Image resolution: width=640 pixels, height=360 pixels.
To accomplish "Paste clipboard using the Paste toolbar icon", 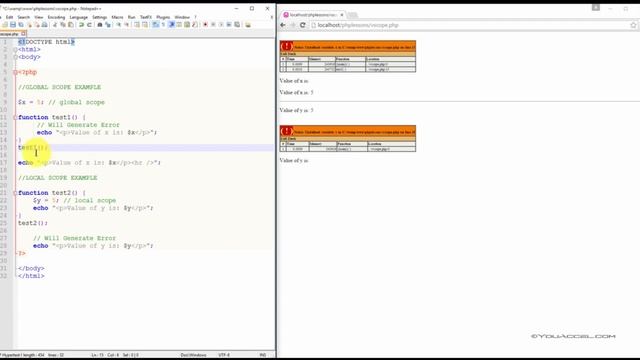I will 71,25.
